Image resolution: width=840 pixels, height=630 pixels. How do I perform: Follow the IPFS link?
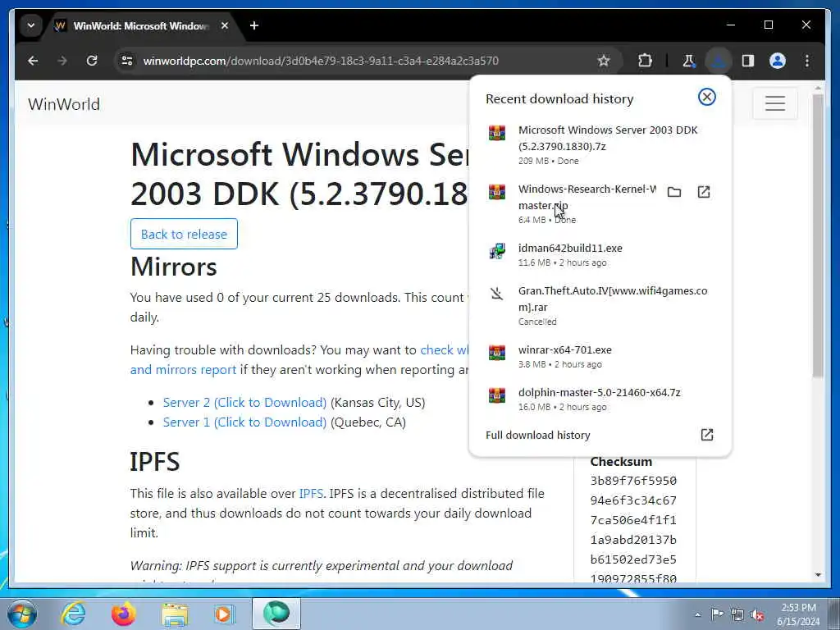click(x=311, y=493)
